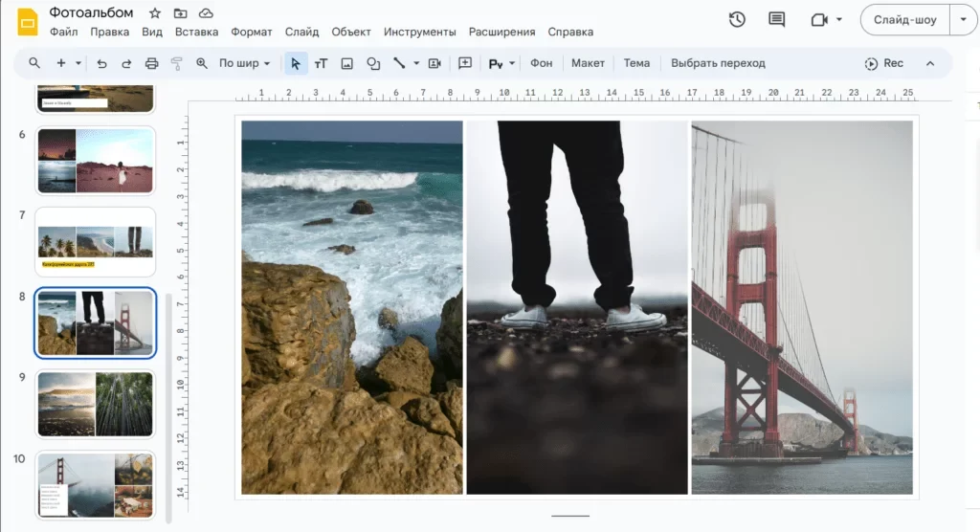Check cloud save status icon
The width and height of the screenshot is (980, 532).
click(206, 13)
